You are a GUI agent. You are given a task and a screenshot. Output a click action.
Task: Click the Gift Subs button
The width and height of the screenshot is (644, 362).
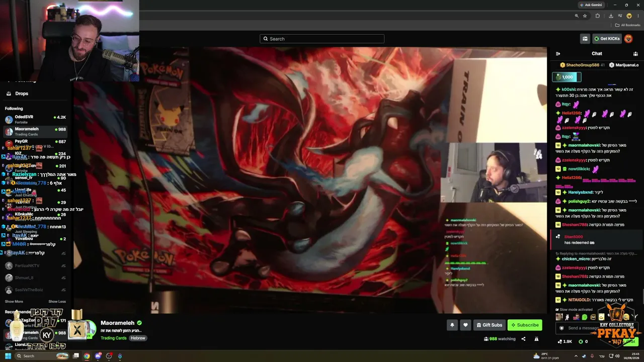[489, 325]
